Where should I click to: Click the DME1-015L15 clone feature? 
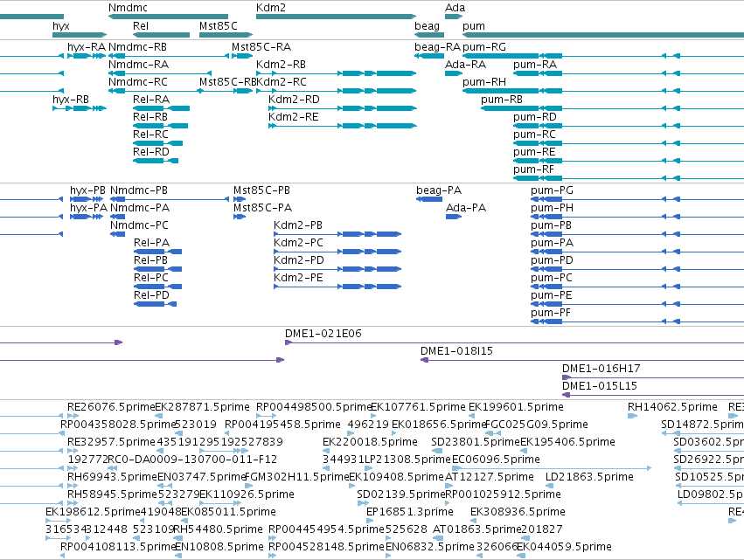653,395
